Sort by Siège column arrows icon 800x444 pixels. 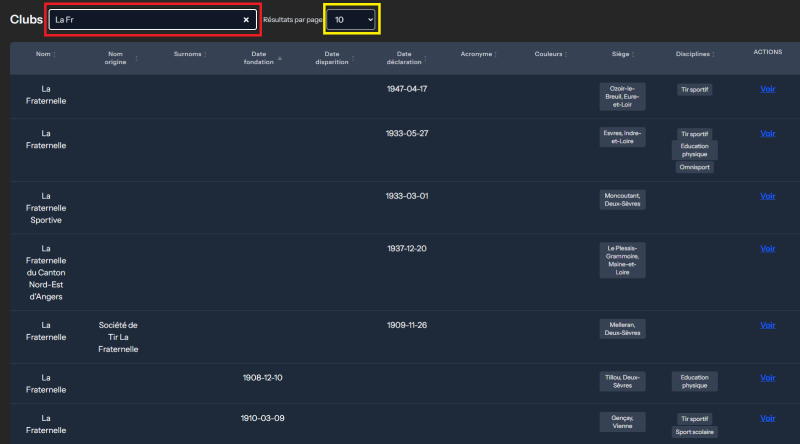[x=633, y=54]
